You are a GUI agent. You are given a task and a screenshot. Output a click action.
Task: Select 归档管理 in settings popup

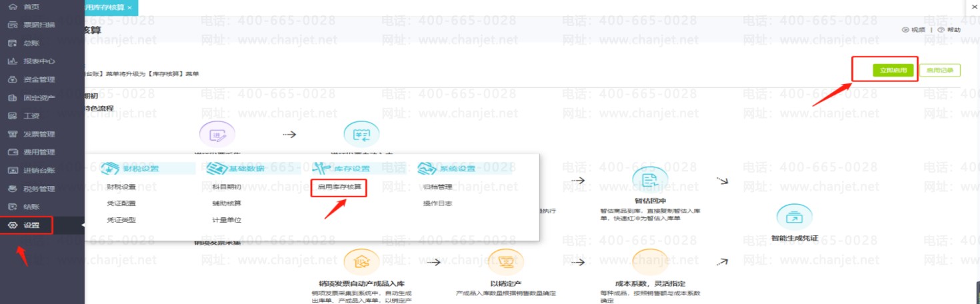[437, 187]
